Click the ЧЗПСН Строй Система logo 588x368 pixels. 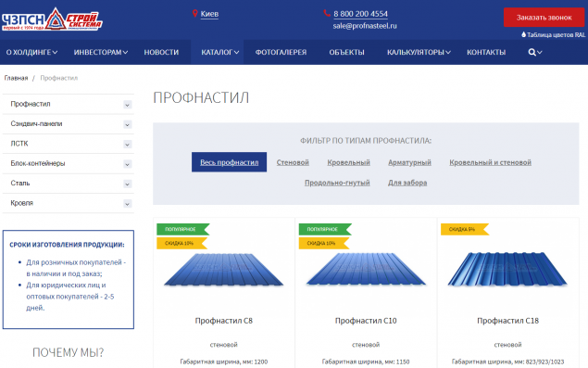click(x=52, y=19)
